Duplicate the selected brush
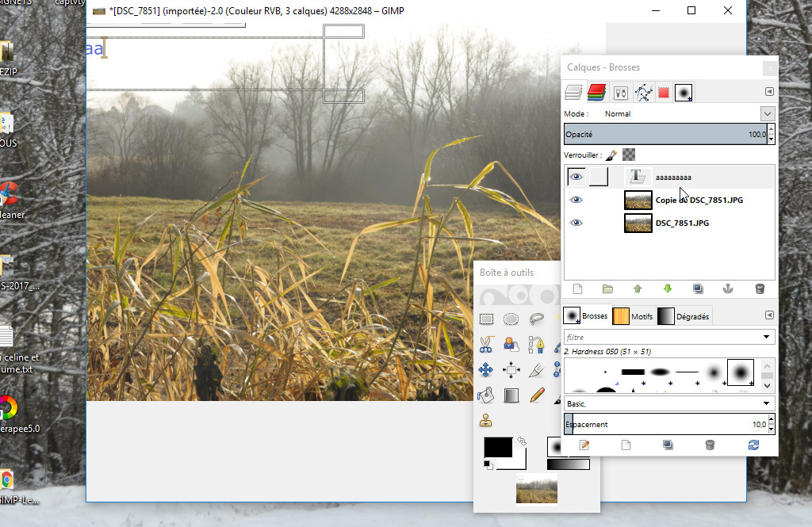This screenshot has width=812, height=527. (x=668, y=445)
